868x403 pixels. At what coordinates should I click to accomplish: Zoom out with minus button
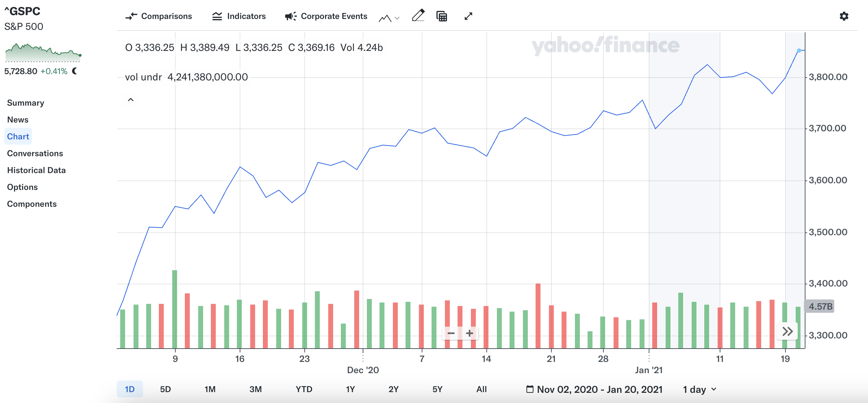[451, 333]
